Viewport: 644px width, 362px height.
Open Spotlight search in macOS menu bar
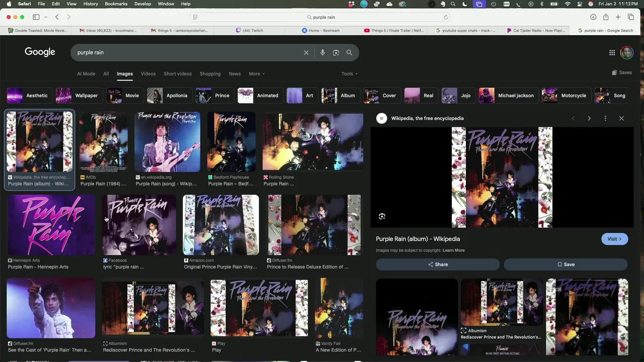(453, 4)
